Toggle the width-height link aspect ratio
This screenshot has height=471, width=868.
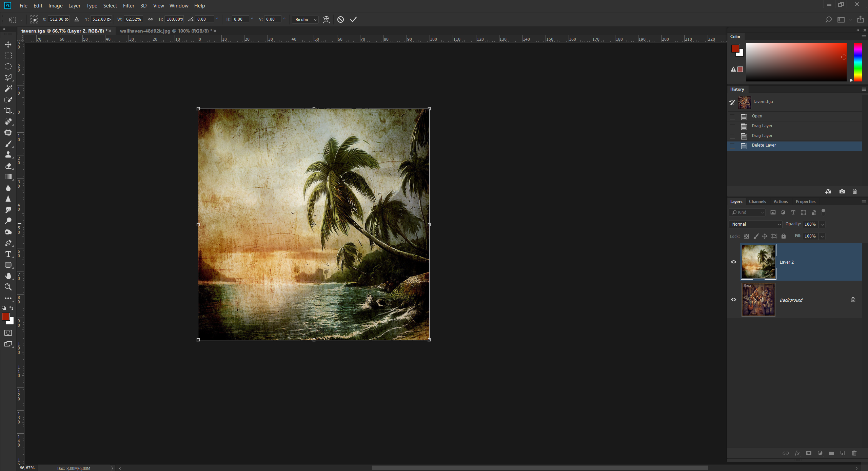(150, 19)
